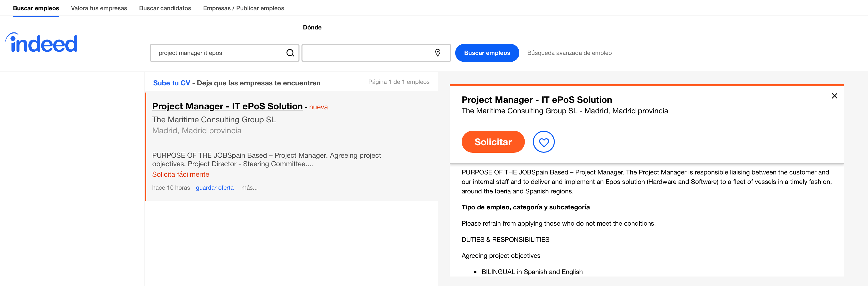Click Sube tu CV link
This screenshot has width=868, height=286.
point(171,83)
